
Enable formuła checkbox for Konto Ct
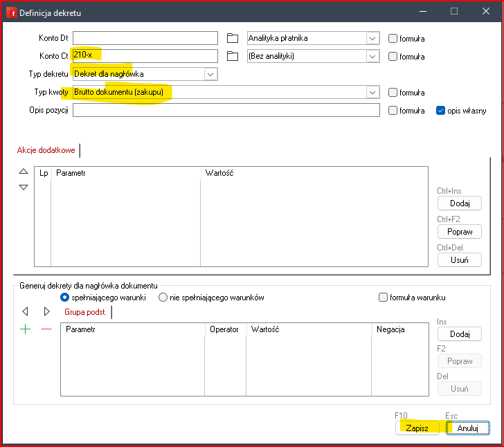point(393,56)
